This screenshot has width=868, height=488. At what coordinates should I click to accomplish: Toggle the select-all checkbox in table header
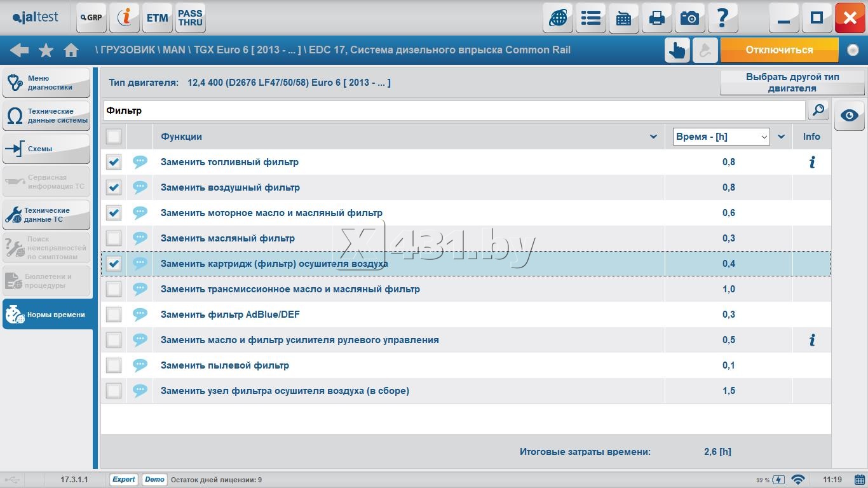[x=114, y=137]
